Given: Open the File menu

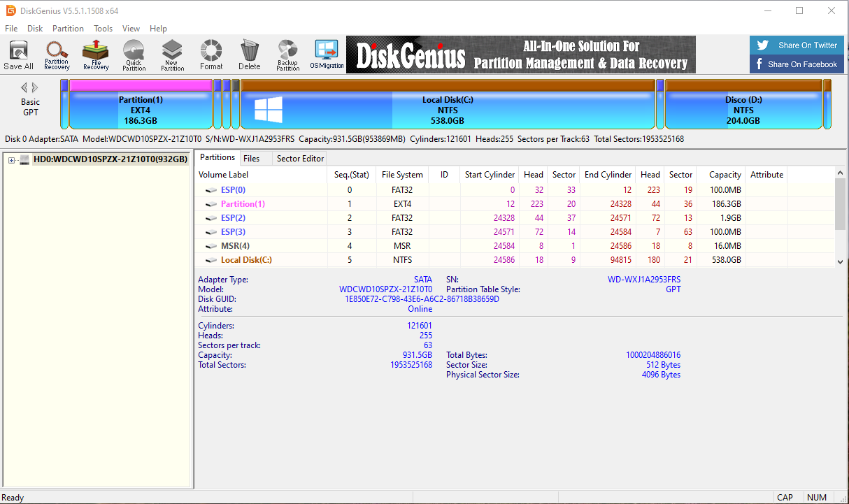Looking at the screenshot, I should 11,29.
